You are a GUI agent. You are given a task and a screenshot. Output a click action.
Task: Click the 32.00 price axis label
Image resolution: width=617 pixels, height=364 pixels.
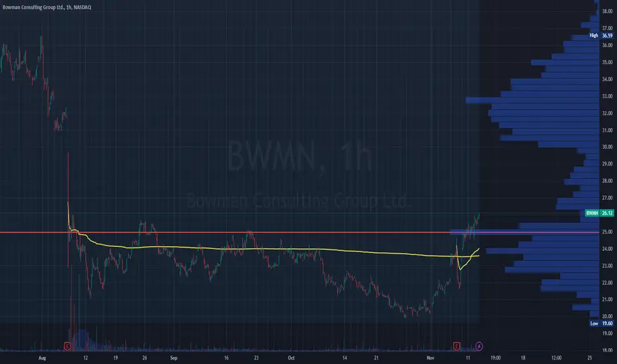(607, 113)
